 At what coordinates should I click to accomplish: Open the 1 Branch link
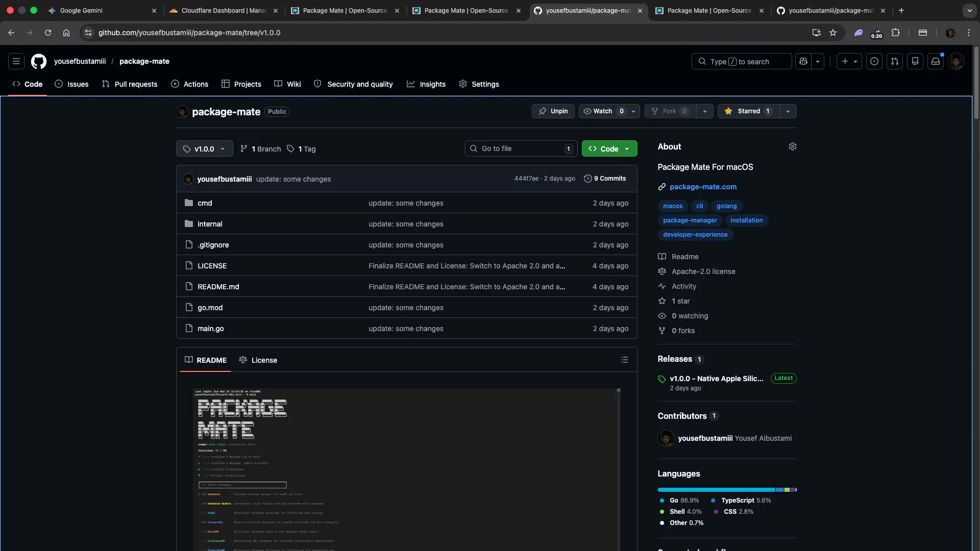260,149
